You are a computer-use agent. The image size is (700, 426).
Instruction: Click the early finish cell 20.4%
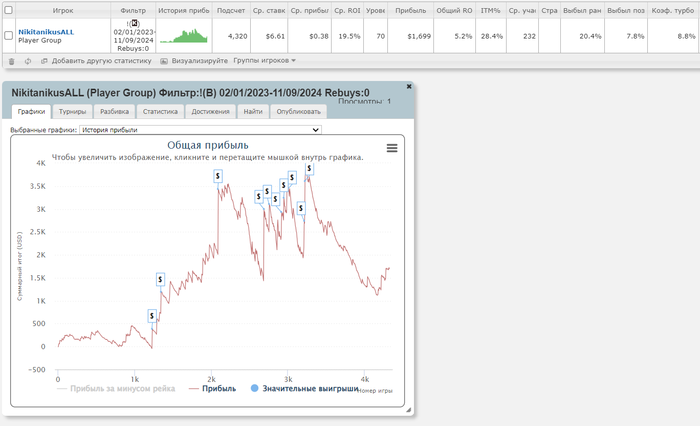[582, 36]
